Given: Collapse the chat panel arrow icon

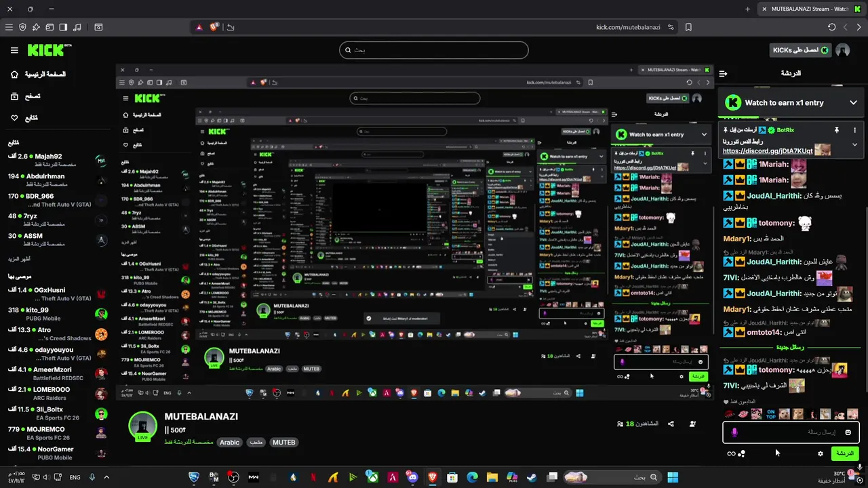Looking at the screenshot, I should (x=723, y=73).
